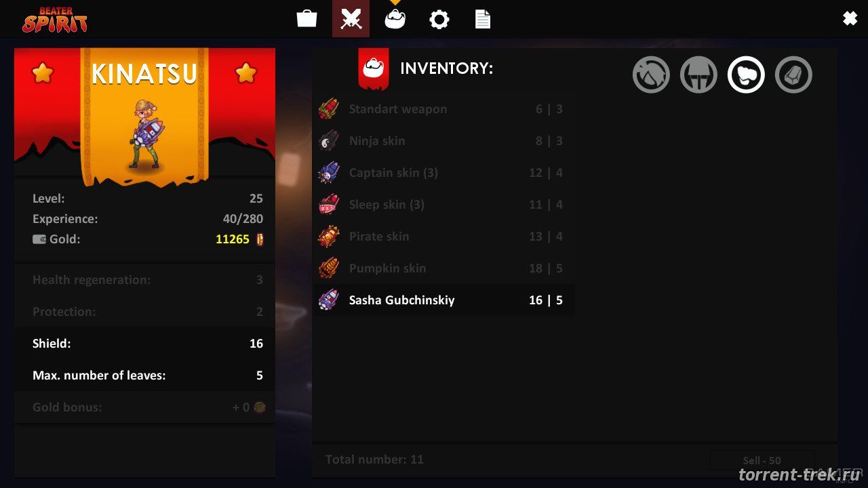Image resolution: width=868 pixels, height=488 pixels.
Task: Click the Sell - 50 button
Action: (762, 460)
